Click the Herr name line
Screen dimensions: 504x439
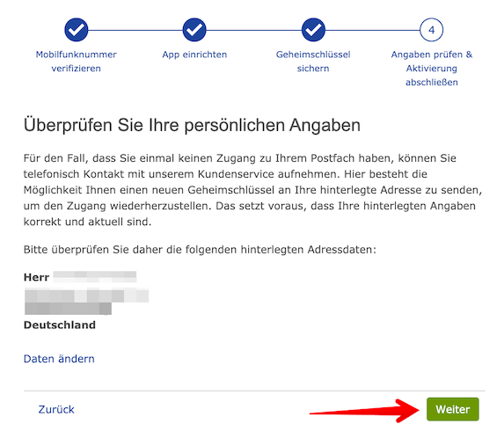[80, 277]
